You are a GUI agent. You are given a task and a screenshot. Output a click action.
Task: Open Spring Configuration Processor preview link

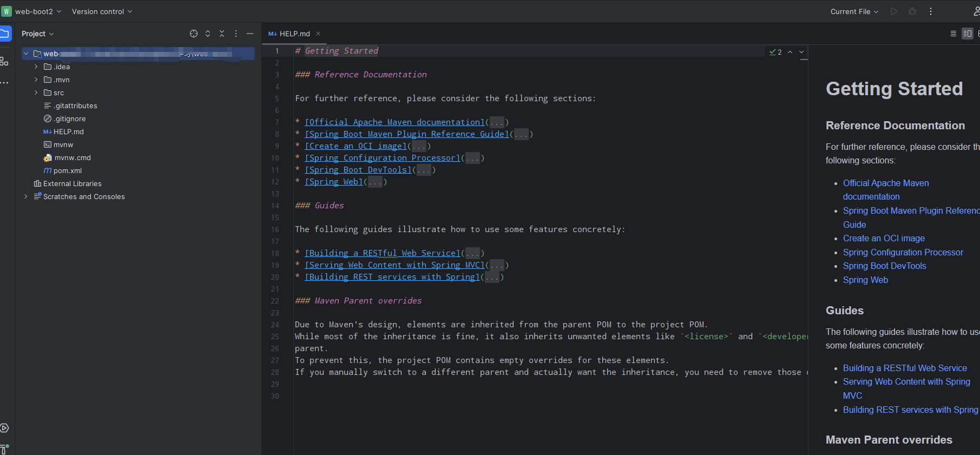click(903, 252)
